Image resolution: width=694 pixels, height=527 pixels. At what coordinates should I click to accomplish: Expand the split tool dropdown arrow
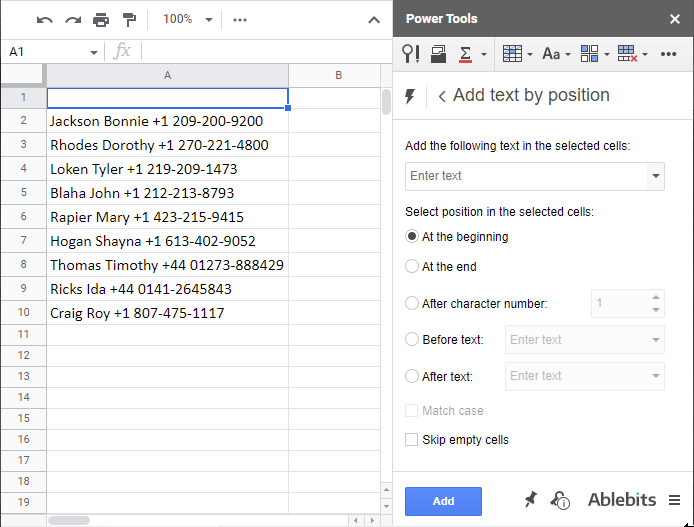[x=607, y=54]
